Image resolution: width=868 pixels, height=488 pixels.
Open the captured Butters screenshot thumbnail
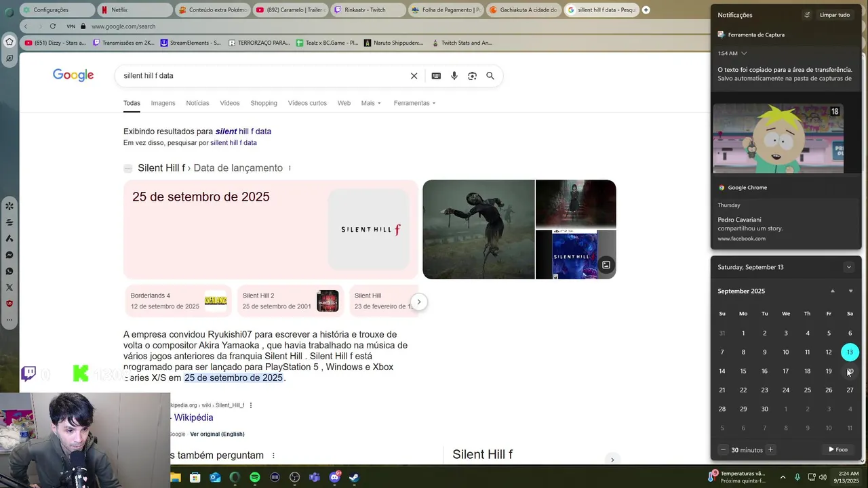pyautogui.click(x=778, y=139)
